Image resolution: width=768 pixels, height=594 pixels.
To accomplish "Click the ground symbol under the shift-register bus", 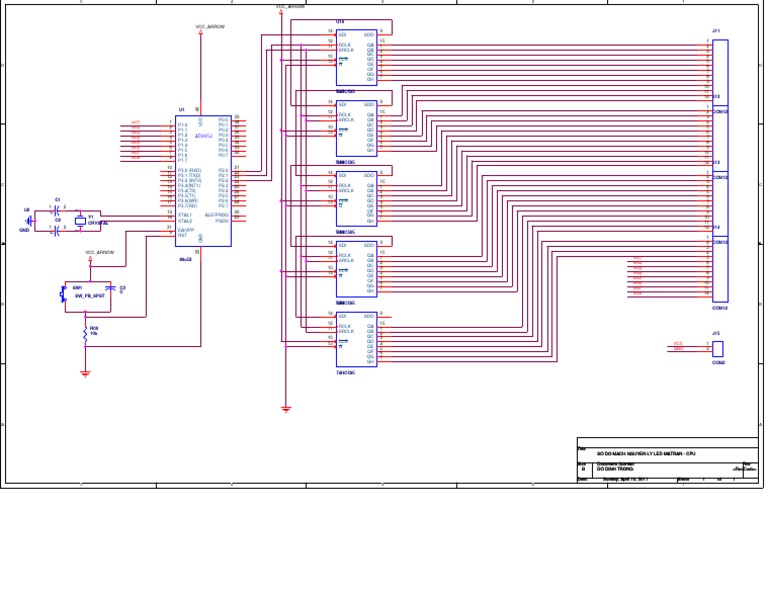I will click(287, 409).
